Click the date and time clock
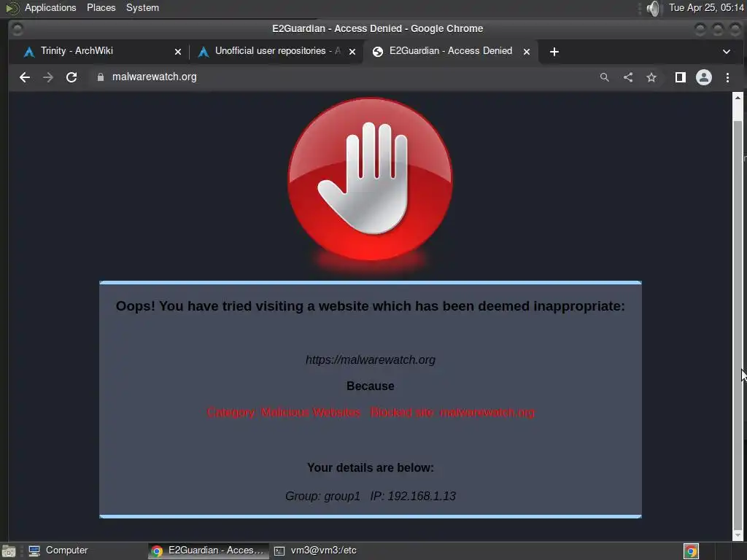This screenshot has height=560, width=747. coord(706,7)
